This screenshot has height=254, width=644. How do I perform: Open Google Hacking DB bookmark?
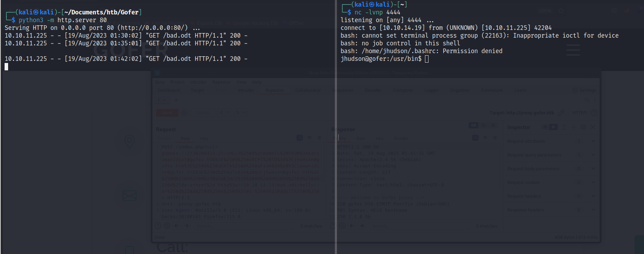pyautogui.click(x=252, y=23)
